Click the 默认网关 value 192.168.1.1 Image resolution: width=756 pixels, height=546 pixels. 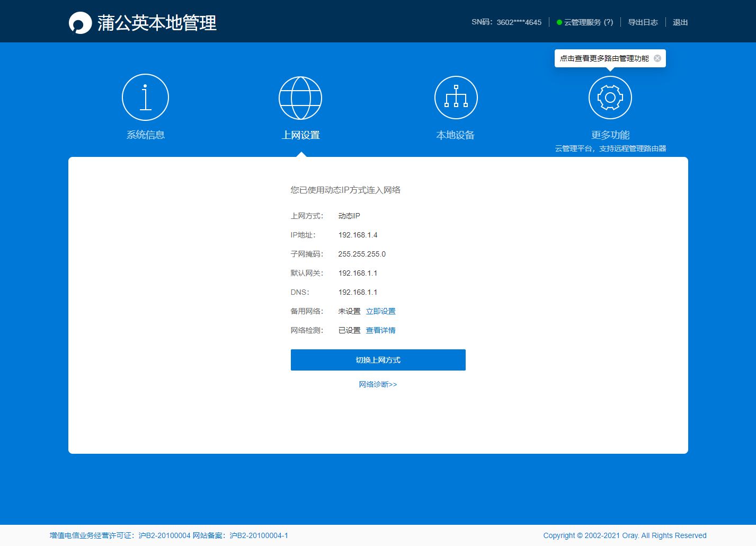point(358,273)
